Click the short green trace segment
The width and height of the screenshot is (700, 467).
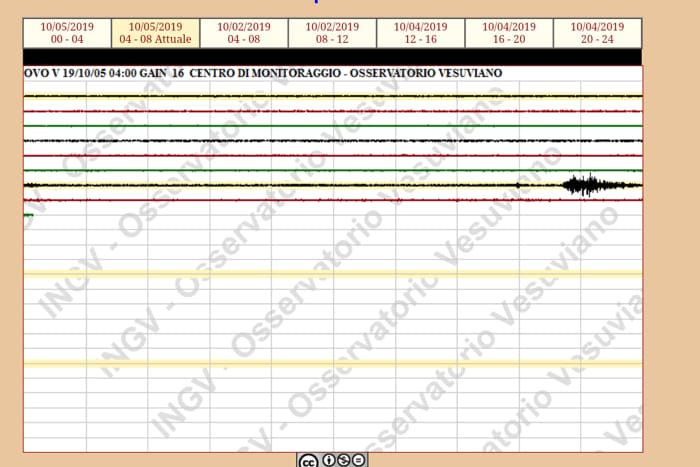click(29, 215)
